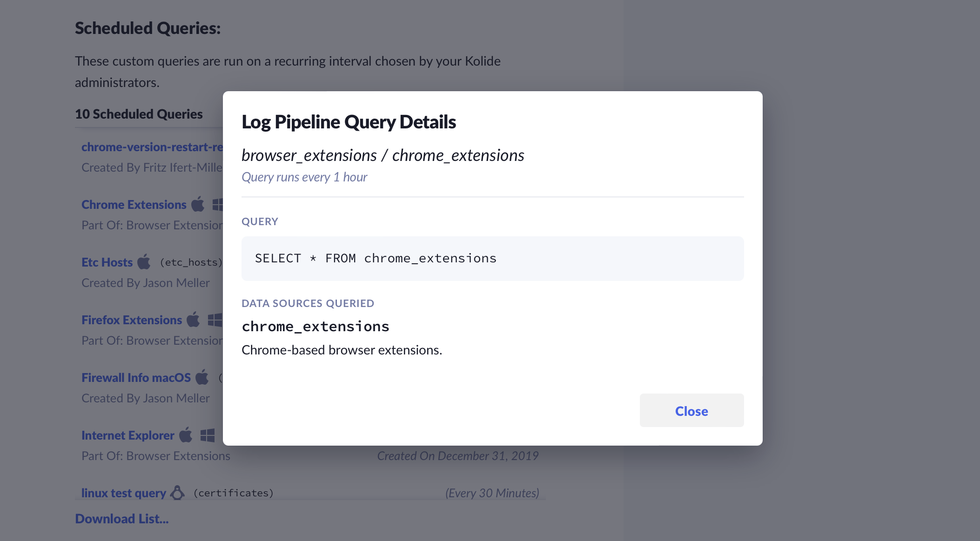
Task: Click the Apple icon beside Firewall Info macOS
Action: tap(202, 377)
